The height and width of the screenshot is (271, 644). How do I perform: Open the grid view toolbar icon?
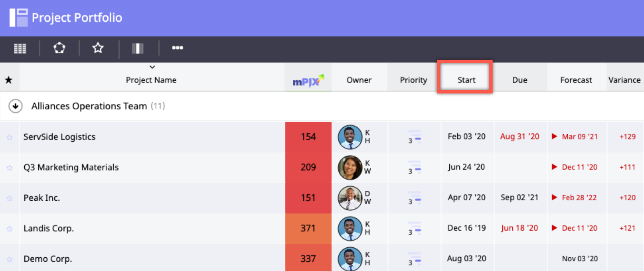pos(20,48)
